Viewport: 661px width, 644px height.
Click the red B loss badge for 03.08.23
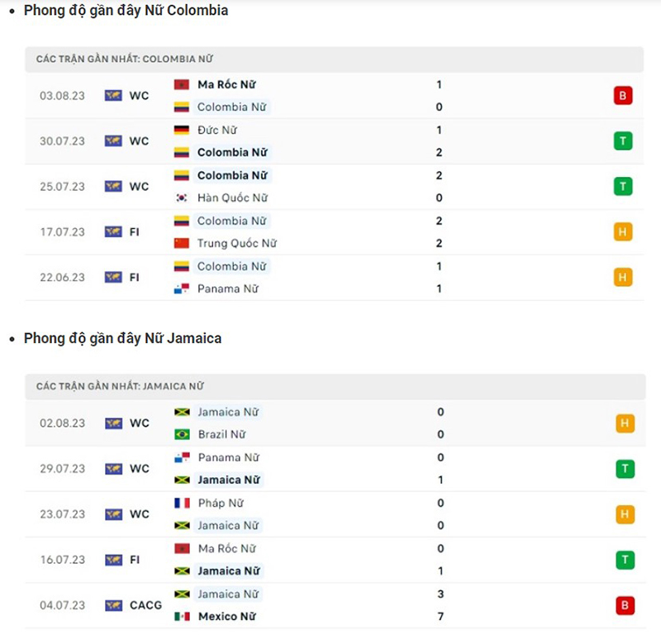[623, 96]
